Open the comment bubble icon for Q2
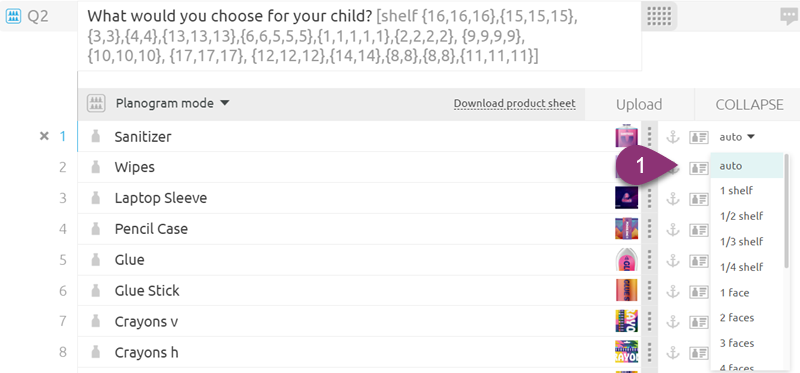The image size is (800, 373). [x=789, y=16]
